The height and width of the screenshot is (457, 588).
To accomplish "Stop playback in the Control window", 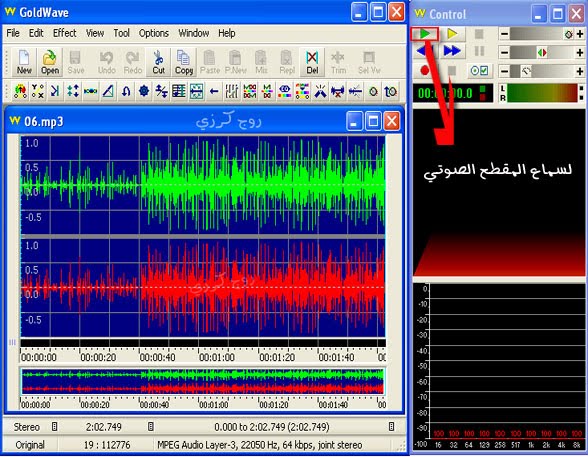I will click(479, 34).
